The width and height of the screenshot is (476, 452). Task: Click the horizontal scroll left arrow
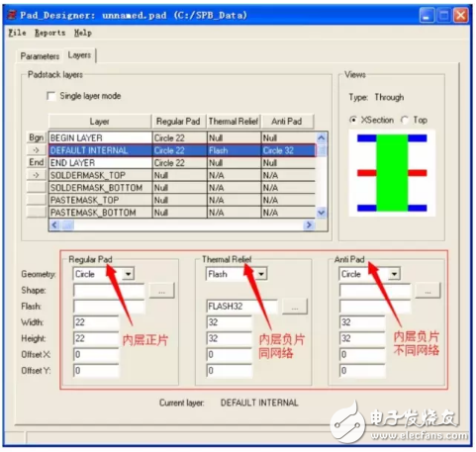(x=54, y=225)
